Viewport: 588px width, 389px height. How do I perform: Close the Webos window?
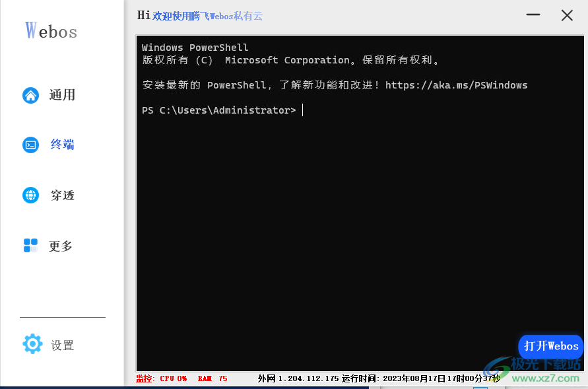click(567, 15)
